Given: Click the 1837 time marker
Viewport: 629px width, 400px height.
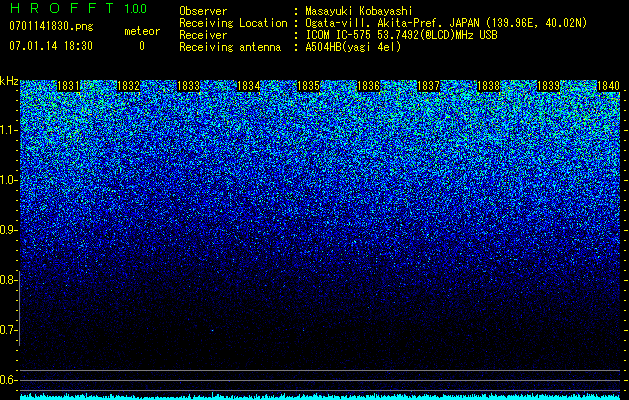Looking at the screenshot, I should (x=428, y=86).
